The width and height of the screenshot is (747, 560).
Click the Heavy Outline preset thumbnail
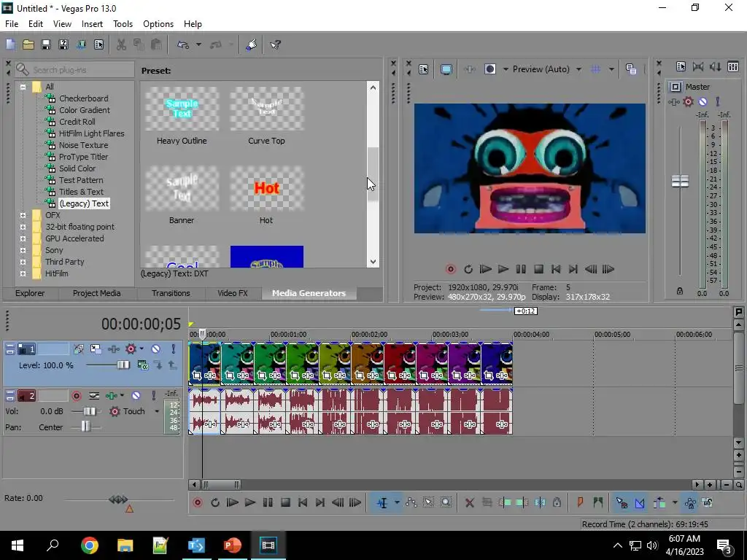coord(182,109)
